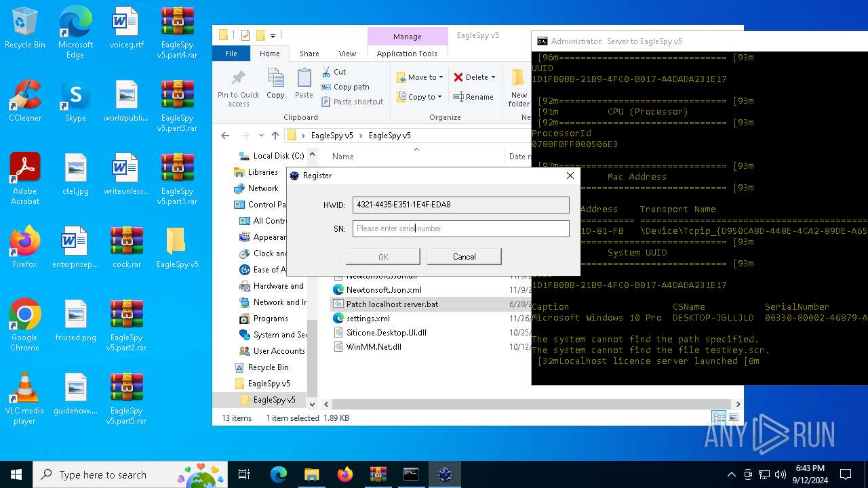Select cock.rar archive on desktop
The height and width of the screenshot is (488, 868).
pos(126,247)
